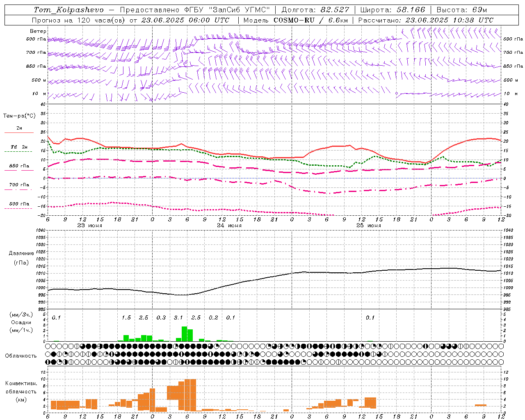Click the Осадки panel label
This screenshot has width=525, height=420.
click(x=21, y=322)
